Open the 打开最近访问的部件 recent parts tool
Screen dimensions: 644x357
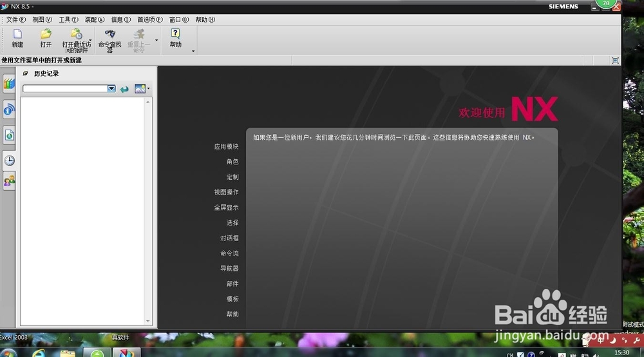click(x=76, y=40)
